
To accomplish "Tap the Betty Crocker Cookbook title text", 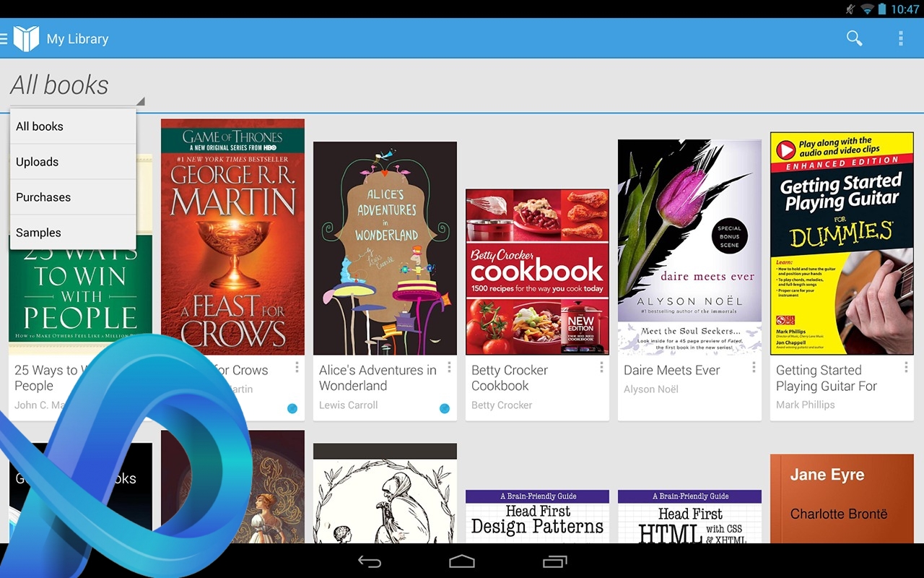I will pyautogui.click(x=510, y=378).
